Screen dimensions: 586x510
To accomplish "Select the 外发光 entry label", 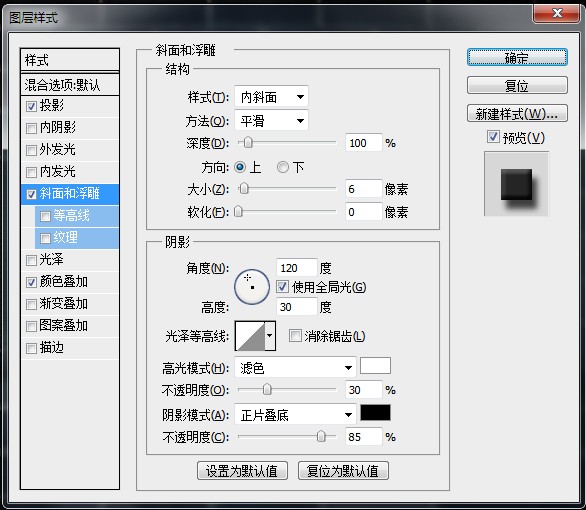I will click(x=58, y=149).
